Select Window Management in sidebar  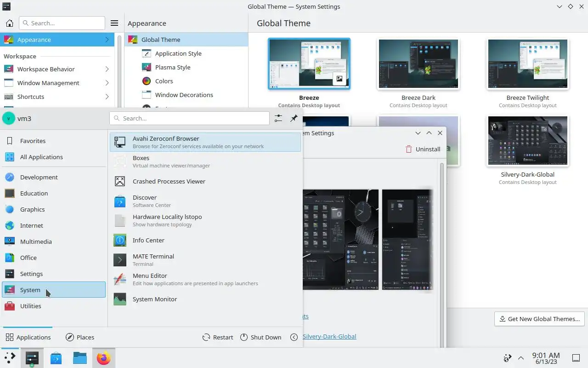coord(57,83)
